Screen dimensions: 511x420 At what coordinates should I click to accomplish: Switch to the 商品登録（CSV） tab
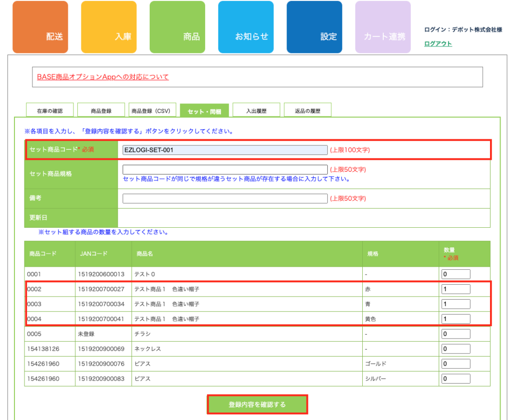coord(151,110)
